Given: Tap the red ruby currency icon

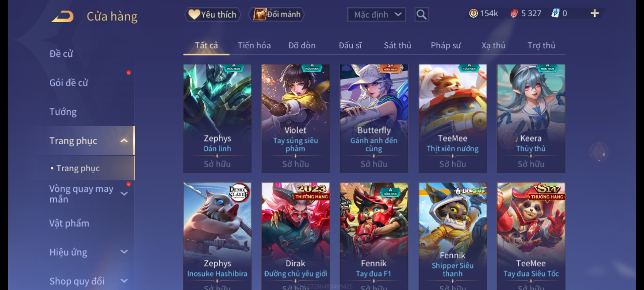Looking at the screenshot, I should tap(514, 13).
